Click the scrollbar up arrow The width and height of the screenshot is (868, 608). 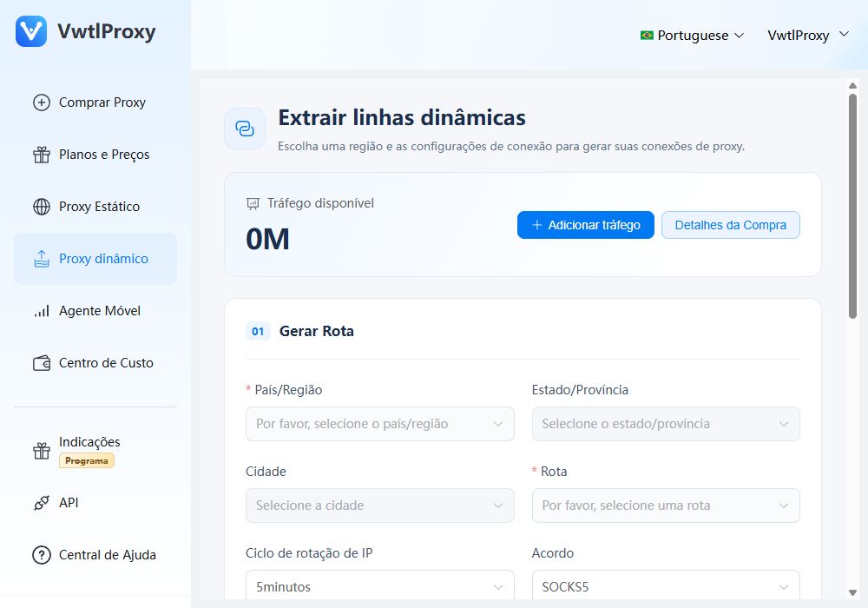point(852,86)
